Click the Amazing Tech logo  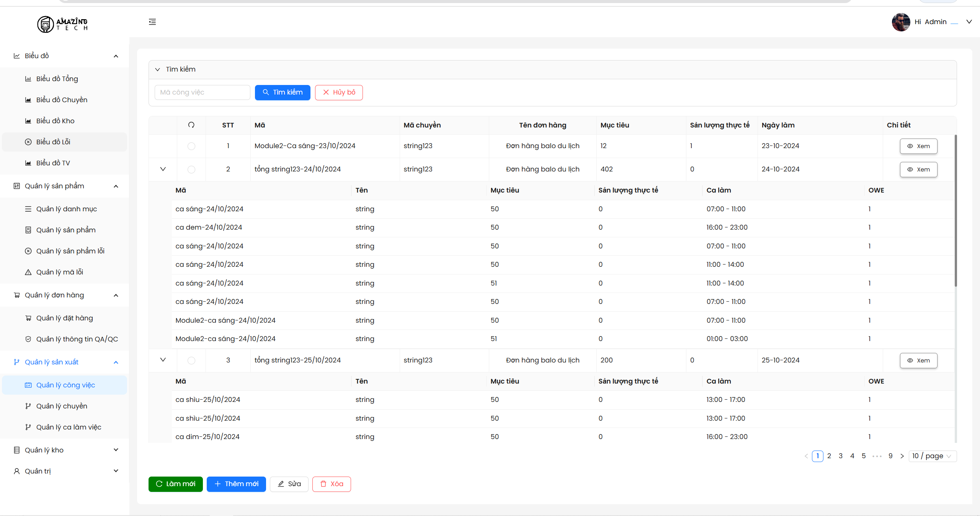pyautogui.click(x=63, y=24)
